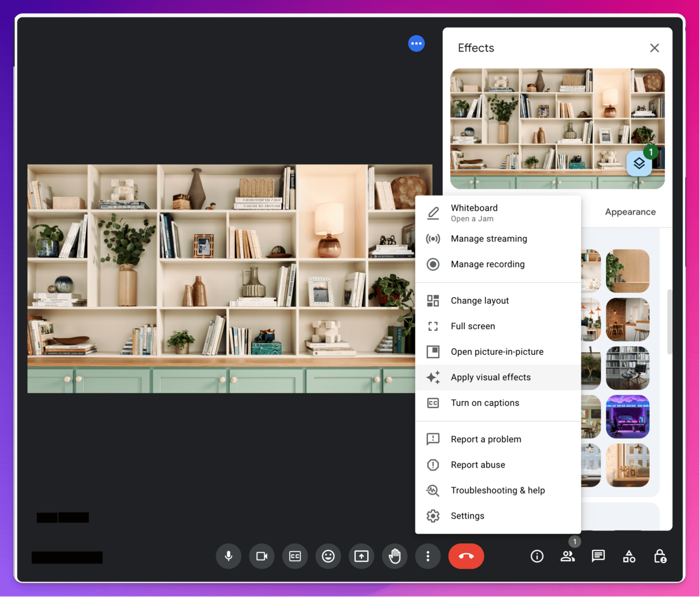Toggle captions with the CC toolbar button

295,556
